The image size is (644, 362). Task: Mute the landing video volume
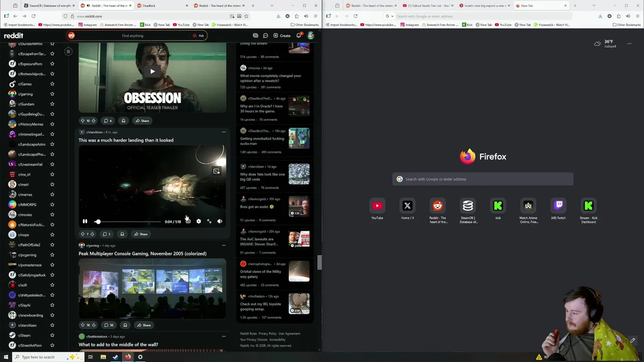pos(220,221)
